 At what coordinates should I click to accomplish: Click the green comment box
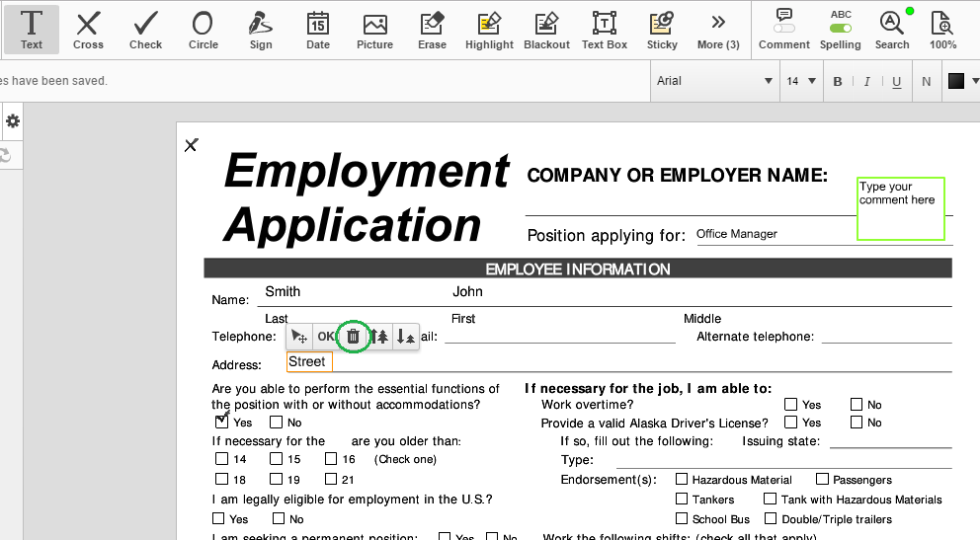point(901,208)
